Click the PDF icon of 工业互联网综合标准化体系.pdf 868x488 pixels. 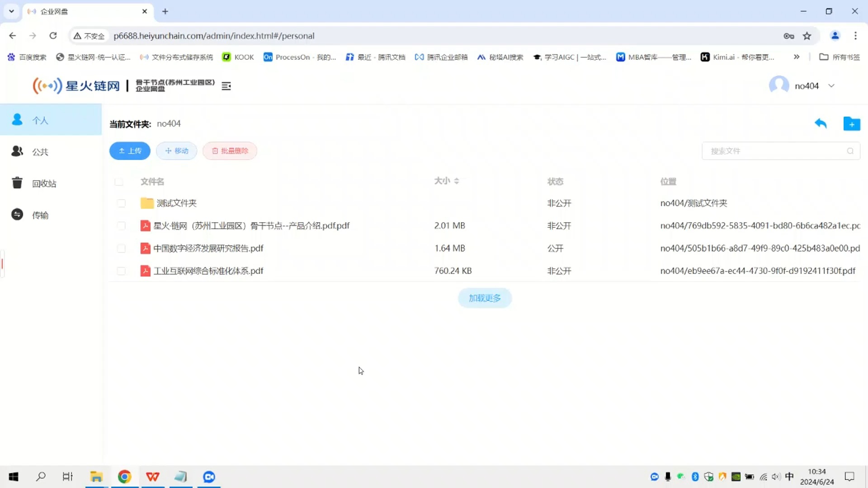[145, 271]
